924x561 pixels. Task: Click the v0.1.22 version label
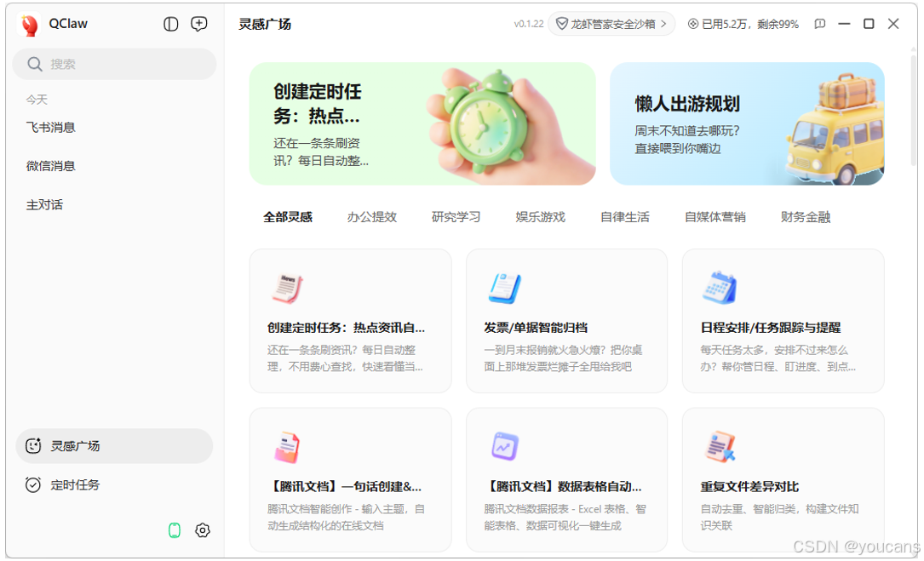529,24
